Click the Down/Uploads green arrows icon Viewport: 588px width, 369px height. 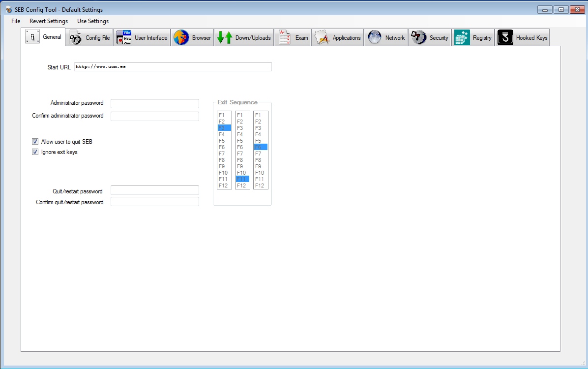tap(225, 38)
